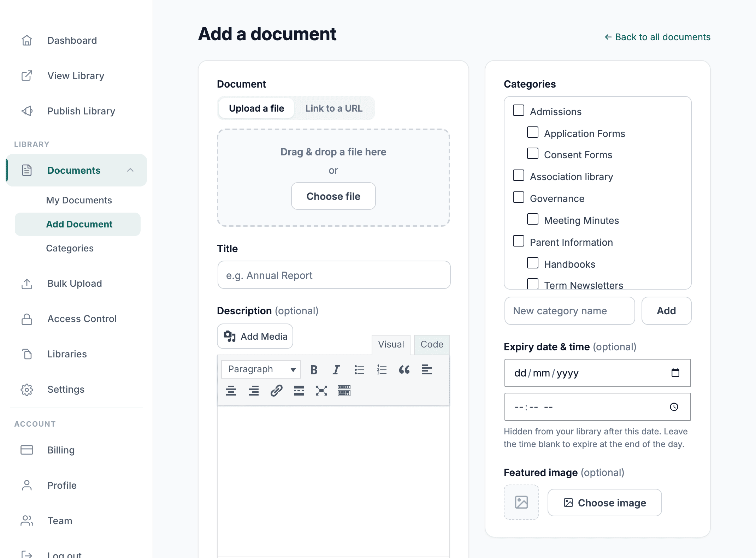
Task: Apply Italic formatting in the editor
Action: pos(336,370)
